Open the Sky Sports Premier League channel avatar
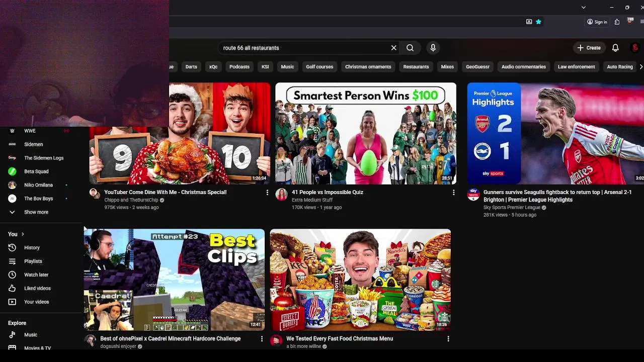644x362 pixels. tap(473, 195)
